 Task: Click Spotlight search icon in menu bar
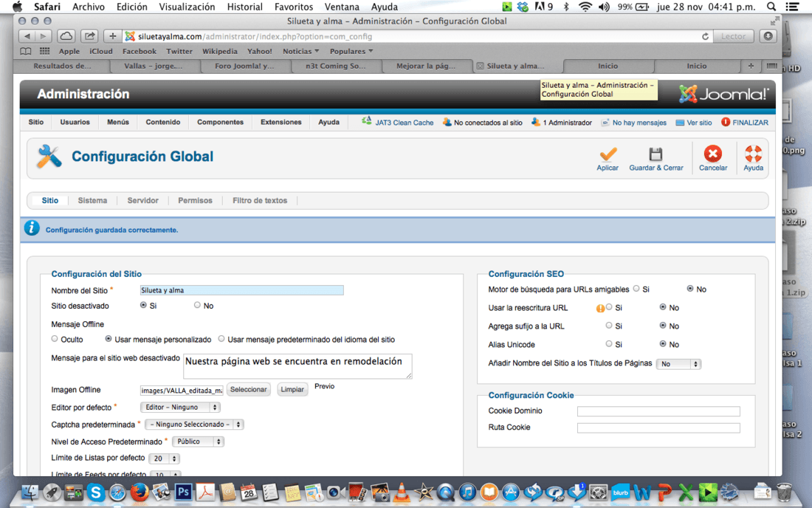tap(771, 7)
